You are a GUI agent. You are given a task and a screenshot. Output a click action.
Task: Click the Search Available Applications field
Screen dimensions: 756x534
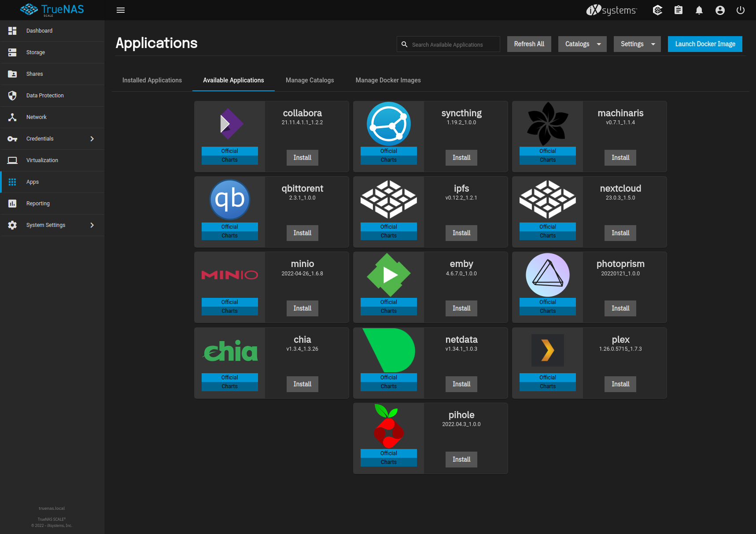pyautogui.click(x=448, y=44)
